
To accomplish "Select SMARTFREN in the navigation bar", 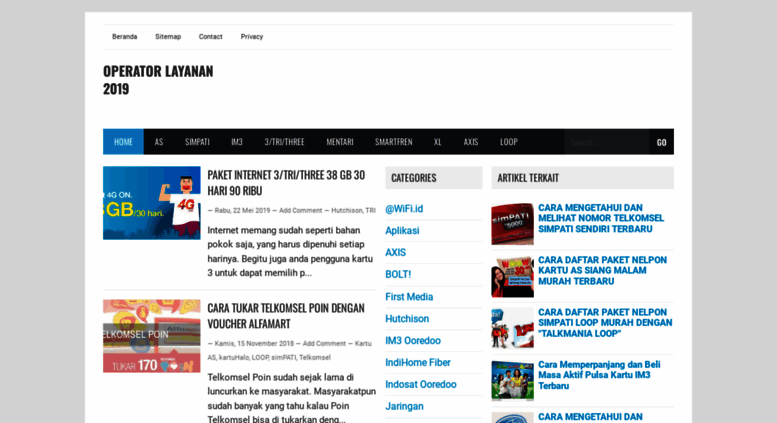I will pos(393,142).
